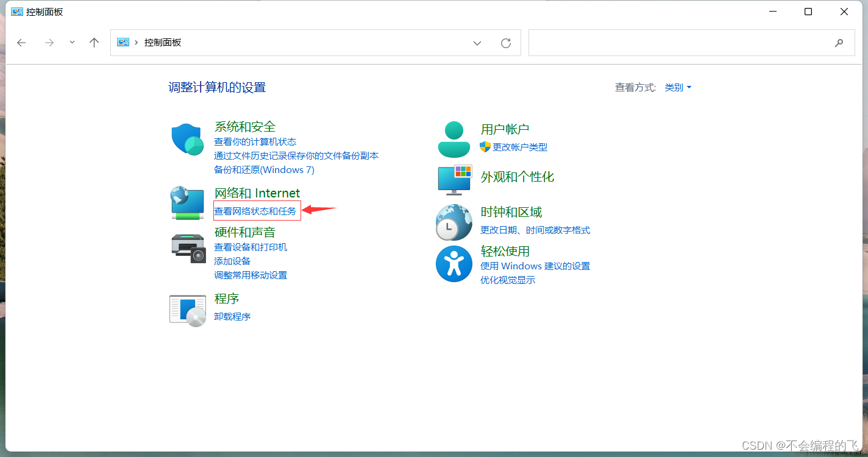Click the refresh icon in address bar
The height and width of the screenshot is (457, 868).
tap(506, 43)
